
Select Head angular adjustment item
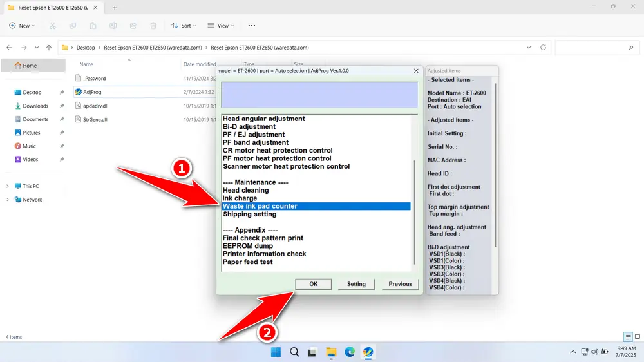click(x=263, y=119)
